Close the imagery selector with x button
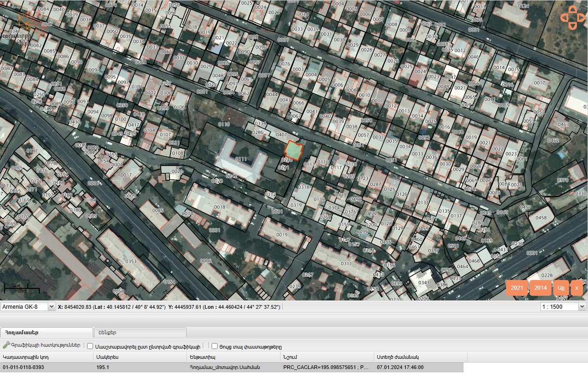588x382 pixels. point(576,288)
